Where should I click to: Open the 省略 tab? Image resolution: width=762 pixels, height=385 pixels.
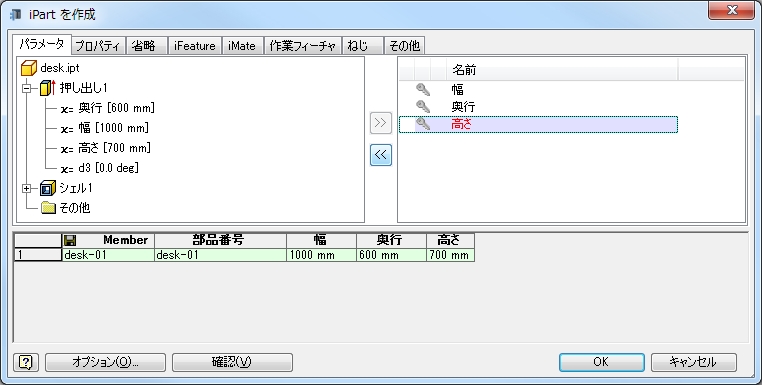tap(147, 46)
